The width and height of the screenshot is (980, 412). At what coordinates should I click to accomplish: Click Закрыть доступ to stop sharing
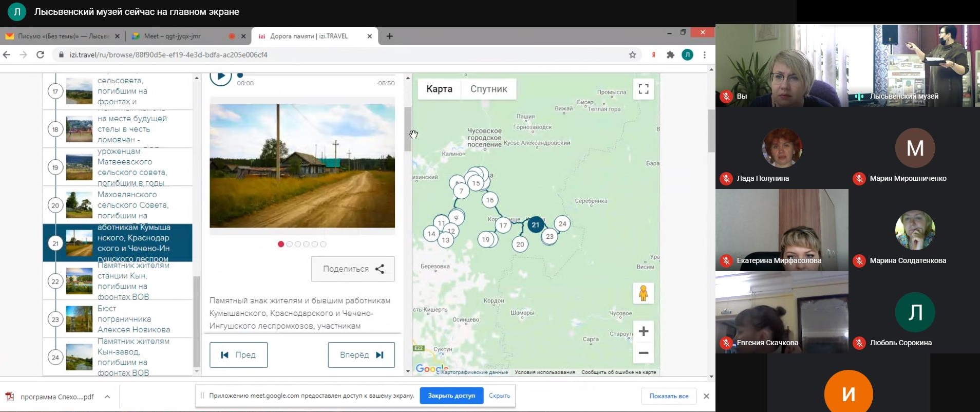pos(451,396)
